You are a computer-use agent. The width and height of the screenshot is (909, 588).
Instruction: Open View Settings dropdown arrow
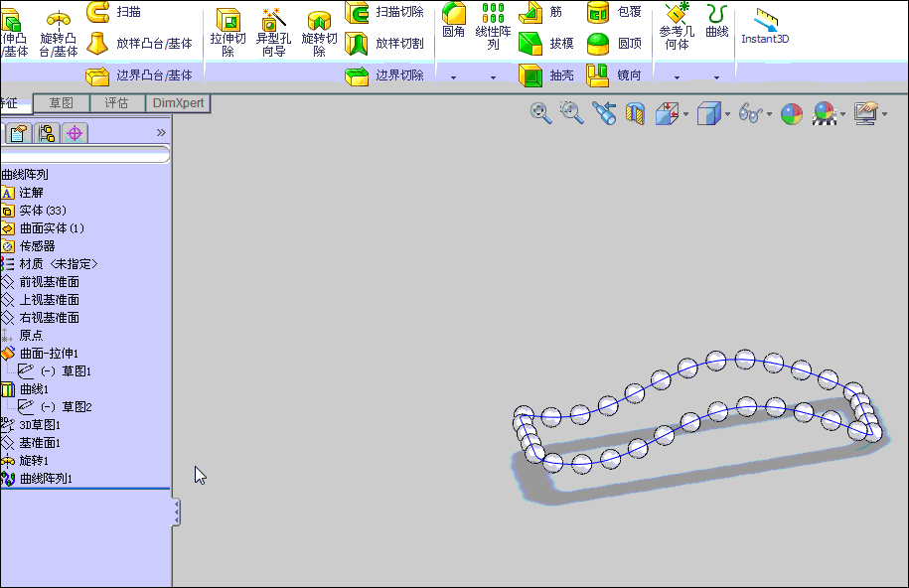click(884, 114)
